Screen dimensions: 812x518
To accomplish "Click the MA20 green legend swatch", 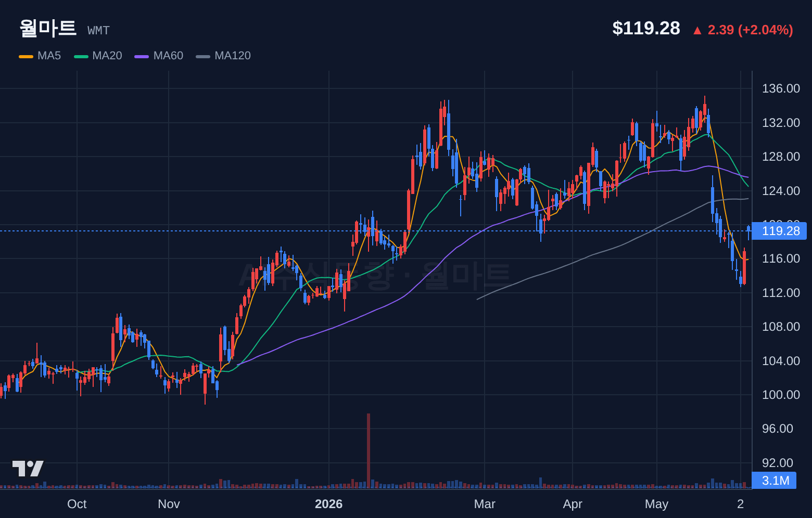I will (x=81, y=56).
